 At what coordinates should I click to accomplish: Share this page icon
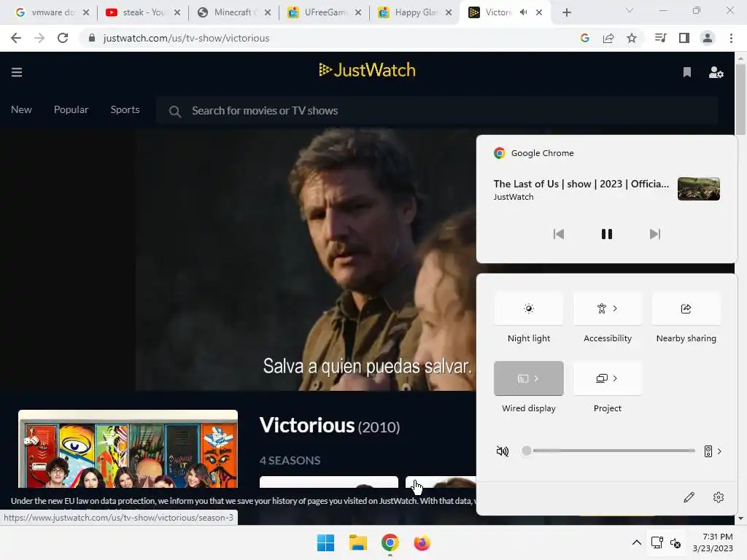coord(608,38)
